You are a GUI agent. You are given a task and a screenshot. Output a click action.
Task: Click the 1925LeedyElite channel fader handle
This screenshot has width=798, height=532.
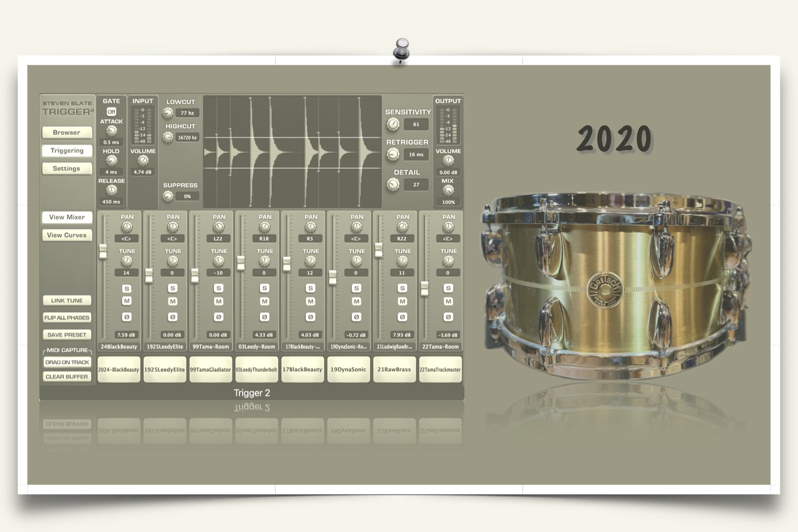149,276
